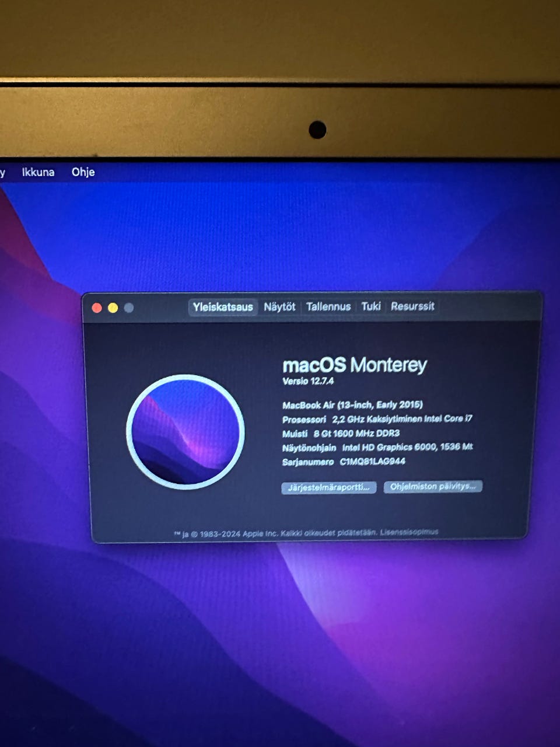This screenshot has width=560, height=747.
Task: Open the Ohje menu in menu bar
Action: [83, 172]
